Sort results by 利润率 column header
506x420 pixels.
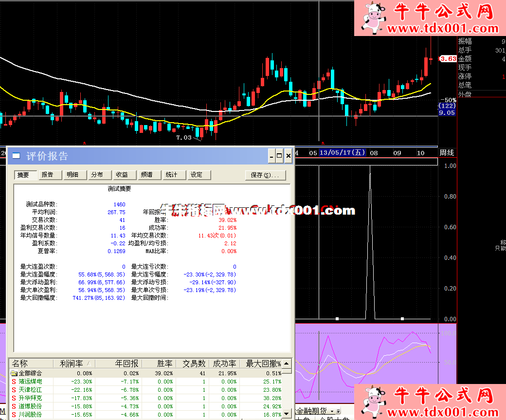[74, 364]
